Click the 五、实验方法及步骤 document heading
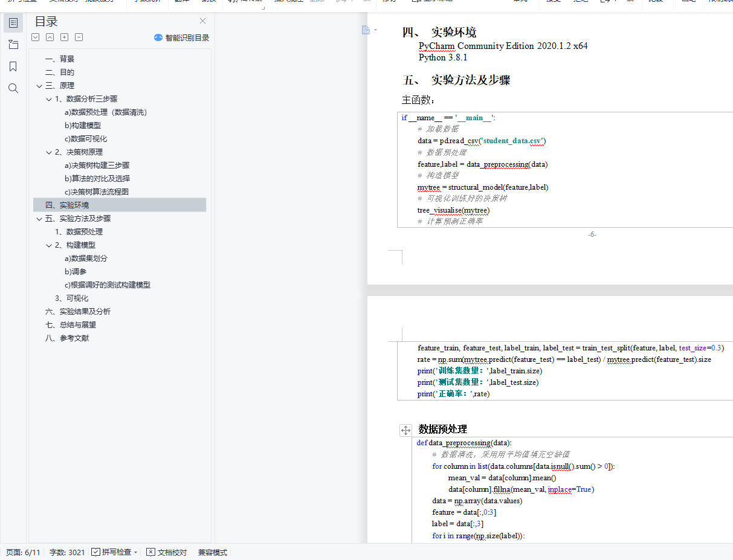This screenshot has width=733, height=560. tap(457, 80)
